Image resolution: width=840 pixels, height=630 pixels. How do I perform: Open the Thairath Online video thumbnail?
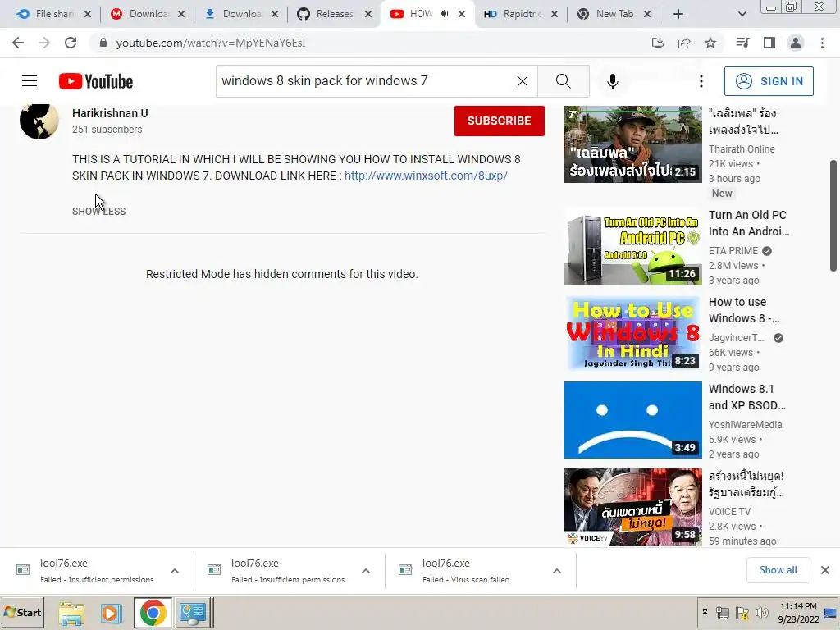coord(632,144)
